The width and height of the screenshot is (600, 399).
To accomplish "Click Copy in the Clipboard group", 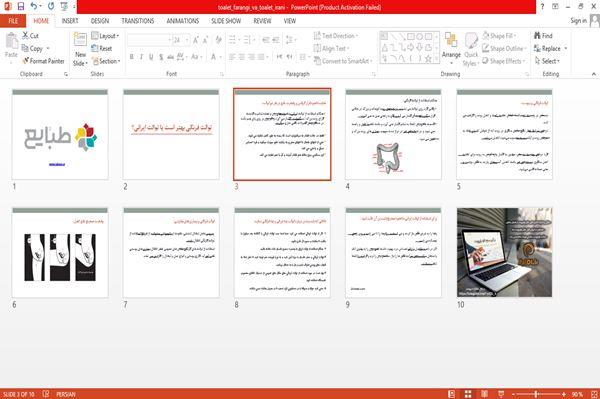I will point(32,49).
